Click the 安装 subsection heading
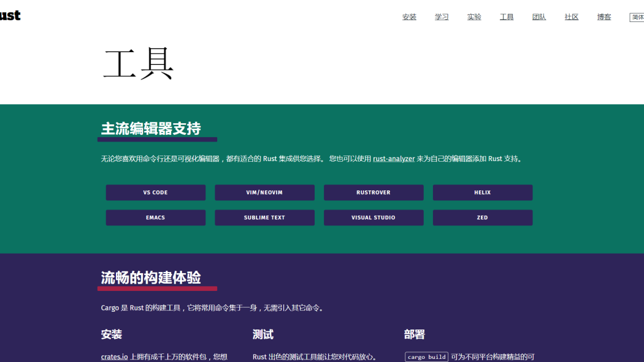The height and width of the screenshot is (362, 644). [x=111, y=334]
